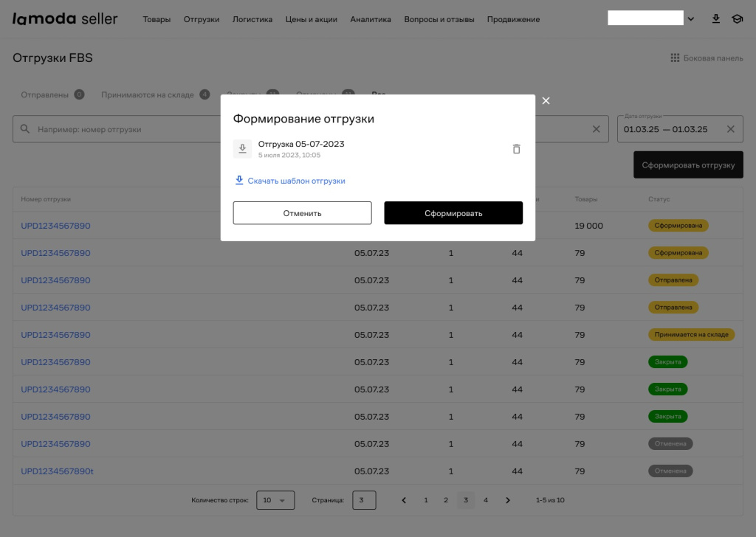The image size is (756, 537).
Task: Expand the account dropdown in header
Action: [x=690, y=19]
